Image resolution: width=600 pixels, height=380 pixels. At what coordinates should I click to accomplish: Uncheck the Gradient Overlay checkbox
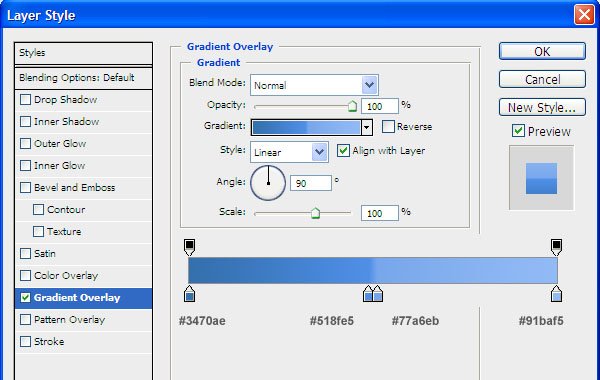click(25, 297)
